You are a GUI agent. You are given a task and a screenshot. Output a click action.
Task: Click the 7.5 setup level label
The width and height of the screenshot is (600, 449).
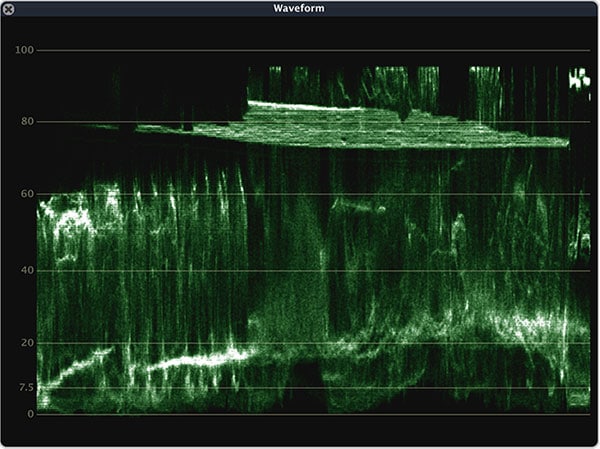pos(24,388)
